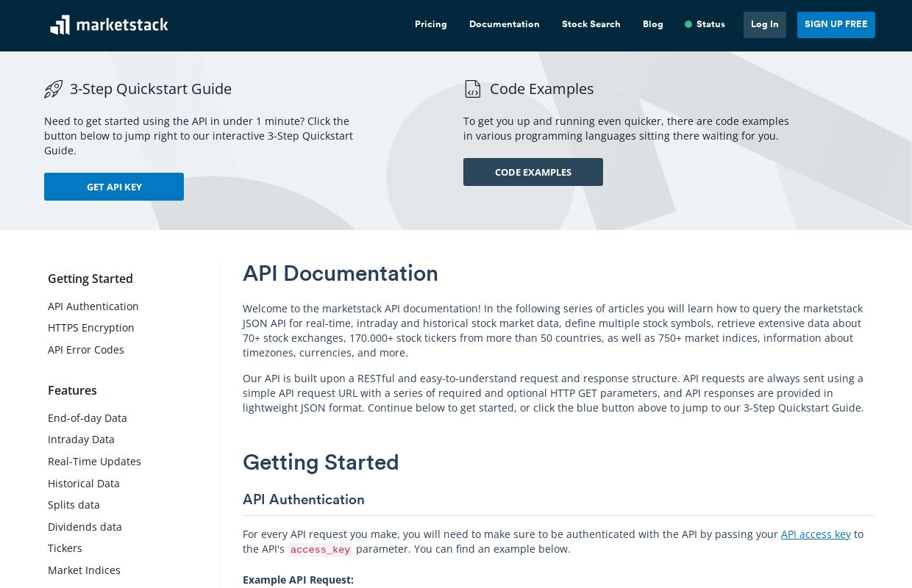912x588 pixels.
Task: Click the 'Getting Started' main content heading
Action: 321,462
